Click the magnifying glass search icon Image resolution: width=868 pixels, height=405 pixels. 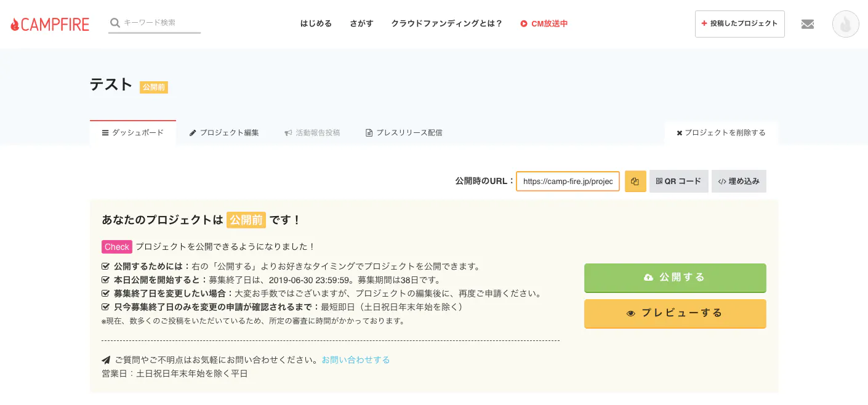point(115,22)
